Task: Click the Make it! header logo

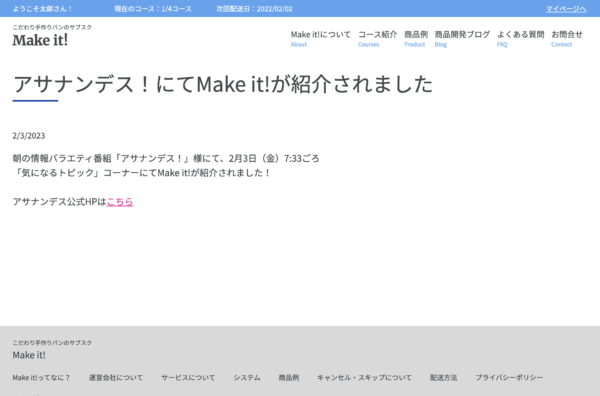Action: 40,40
